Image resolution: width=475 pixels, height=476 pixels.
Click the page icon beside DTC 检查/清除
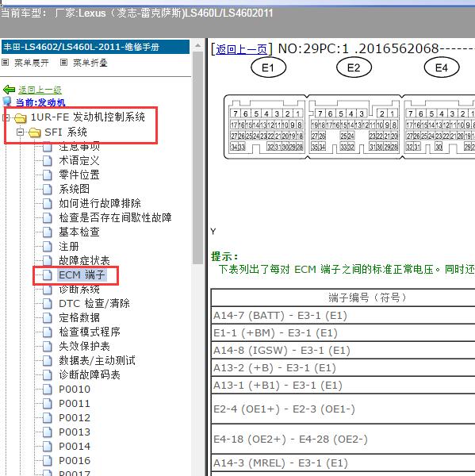(x=47, y=304)
